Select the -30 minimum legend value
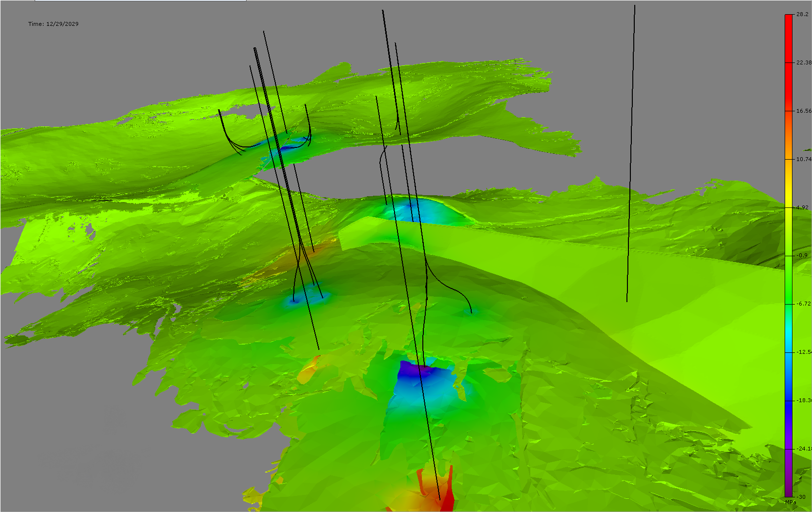 point(801,497)
